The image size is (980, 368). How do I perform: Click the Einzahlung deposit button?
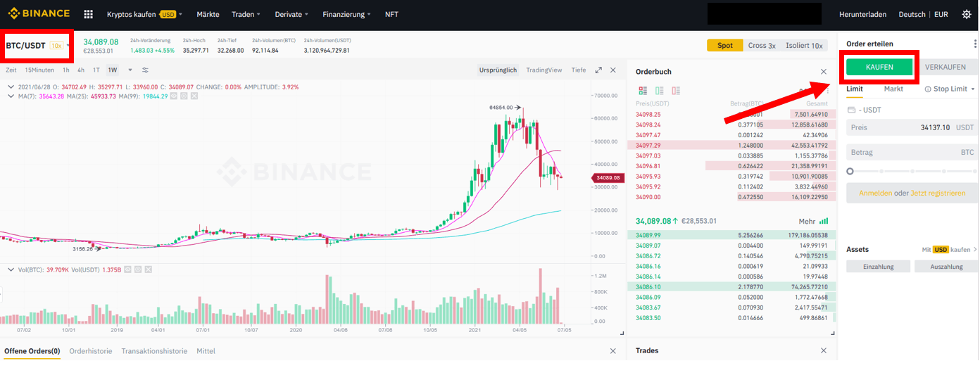(x=878, y=267)
